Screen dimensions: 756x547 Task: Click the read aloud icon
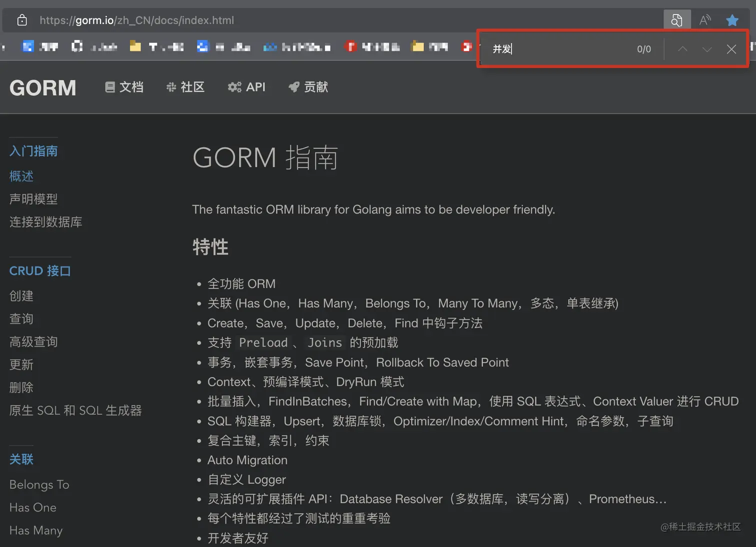(705, 20)
